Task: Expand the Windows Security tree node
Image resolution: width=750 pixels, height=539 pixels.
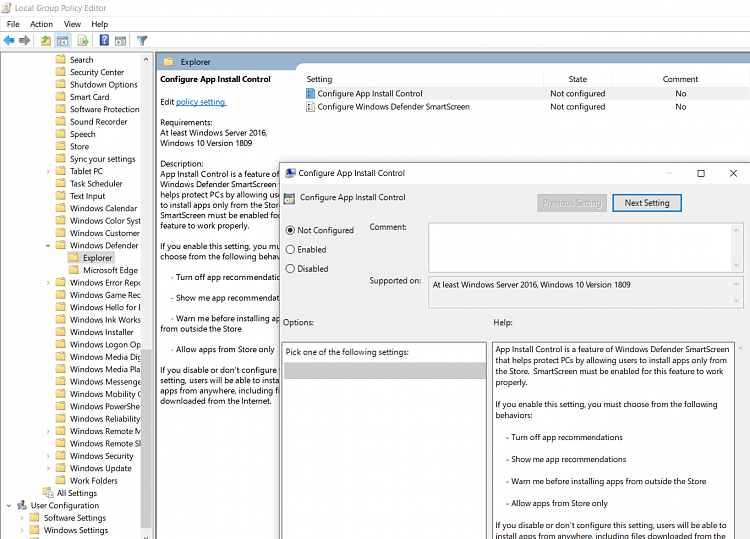Action: [48, 456]
